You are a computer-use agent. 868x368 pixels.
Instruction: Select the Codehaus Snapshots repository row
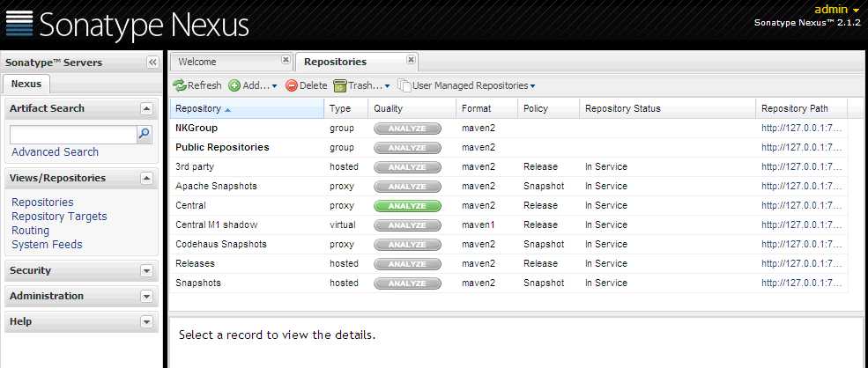click(508, 245)
